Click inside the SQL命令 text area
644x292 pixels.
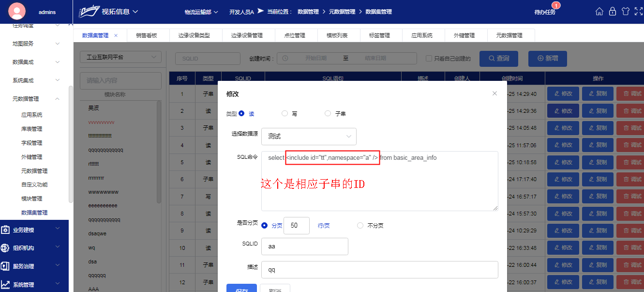point(380,181)
